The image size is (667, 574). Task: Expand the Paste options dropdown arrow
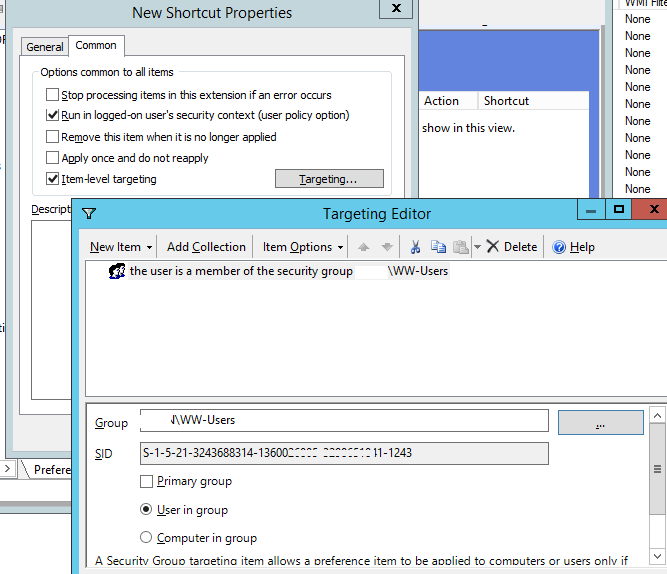pos(477,247)
